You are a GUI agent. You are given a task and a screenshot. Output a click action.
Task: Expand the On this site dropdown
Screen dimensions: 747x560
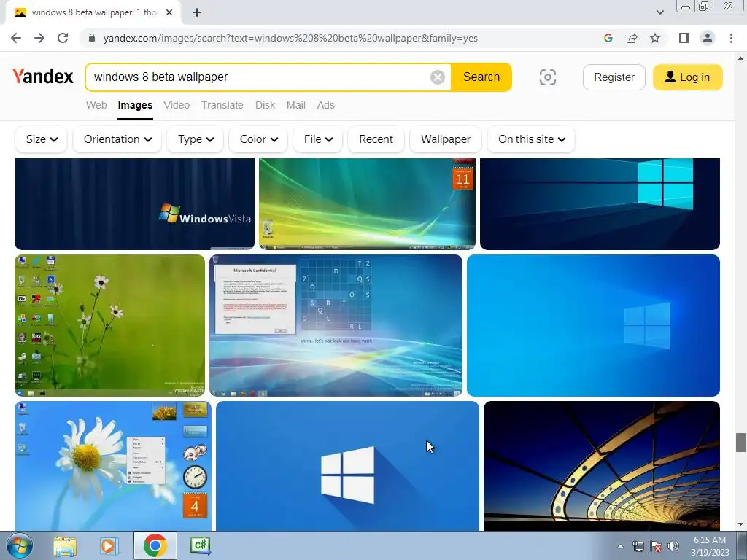point(531,139)
